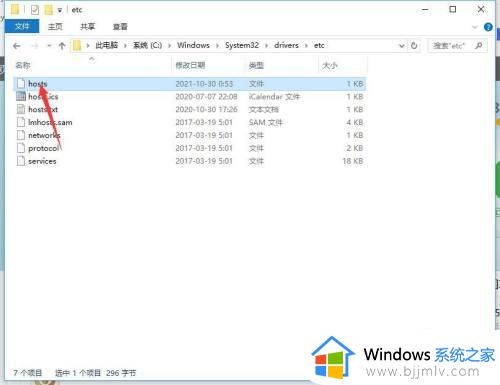Click the iCalendar 文件 type cell
Screen dimensions: 500x385
tap(274, 97)
